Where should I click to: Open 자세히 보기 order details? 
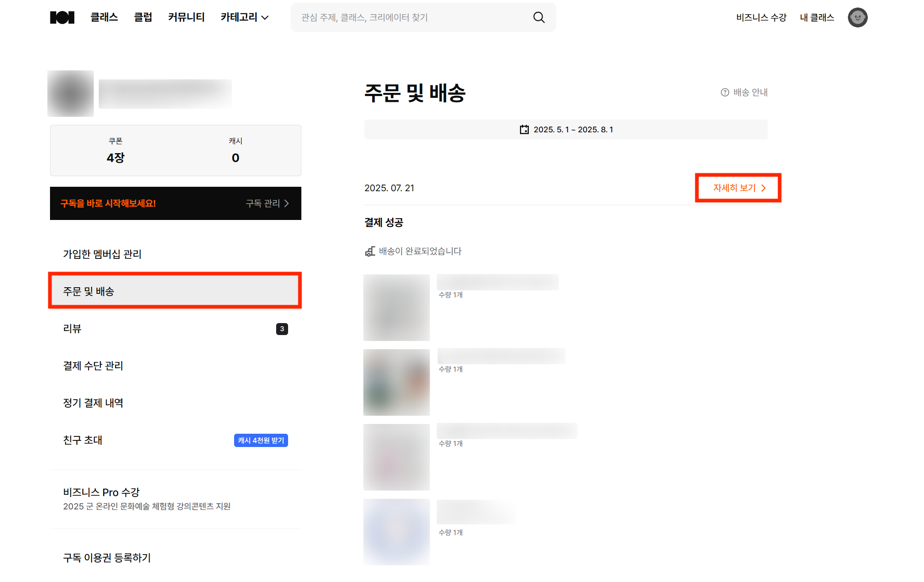pyautogui.click(x=738, y=188)
